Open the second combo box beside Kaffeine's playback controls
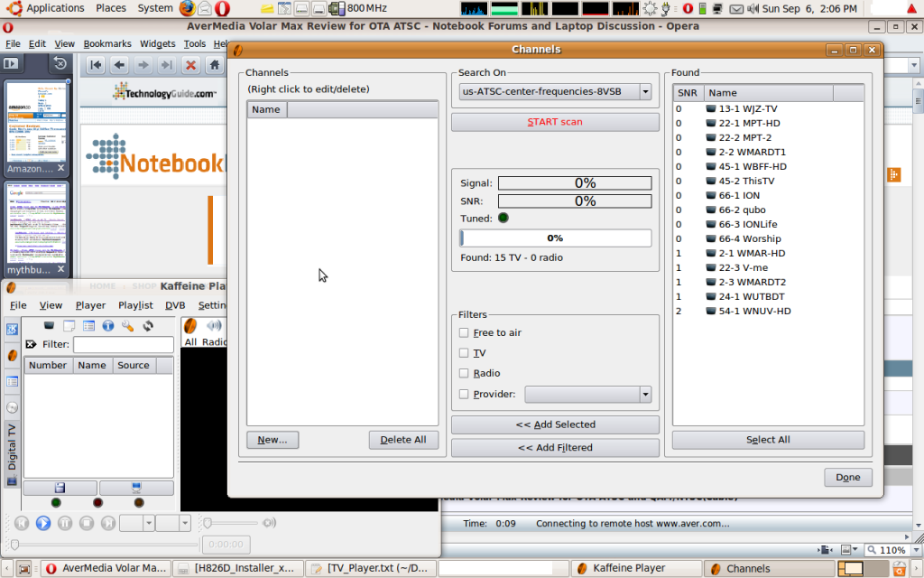The width and height of the screenshot is (924, 578). coord(173,523)
